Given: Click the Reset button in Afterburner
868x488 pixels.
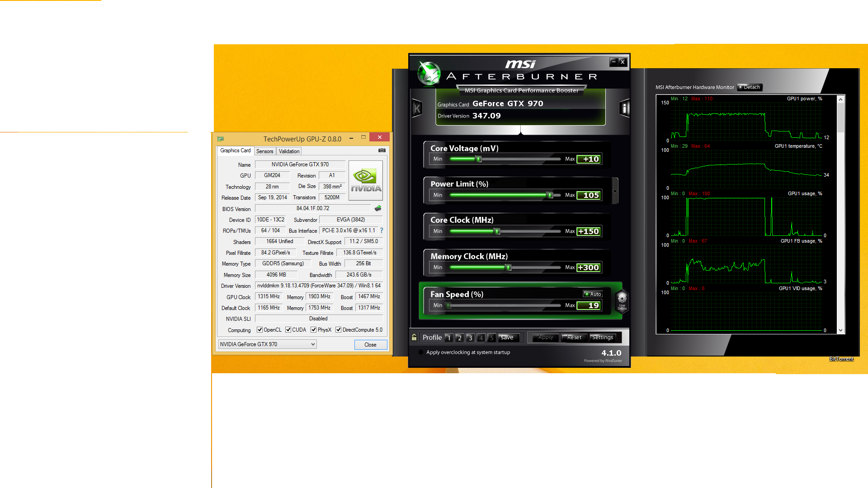Looking at the screenshot, I should [x=574, y=338].
